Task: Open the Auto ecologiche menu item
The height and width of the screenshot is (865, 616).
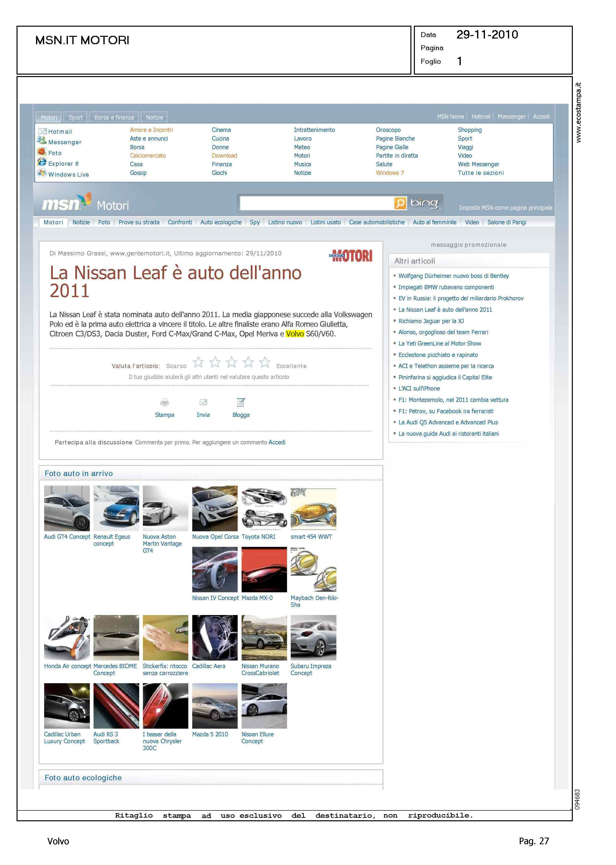Action: point(221,222)
